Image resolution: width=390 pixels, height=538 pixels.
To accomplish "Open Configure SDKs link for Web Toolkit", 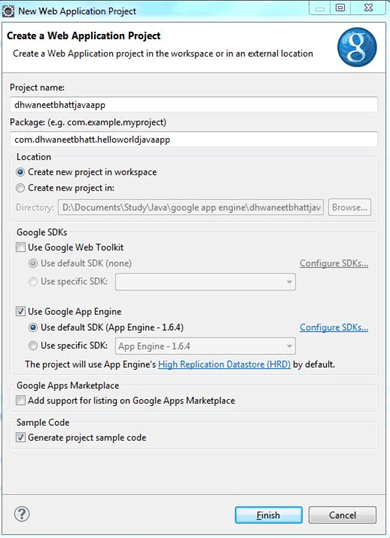I will (x=334, y=263).
